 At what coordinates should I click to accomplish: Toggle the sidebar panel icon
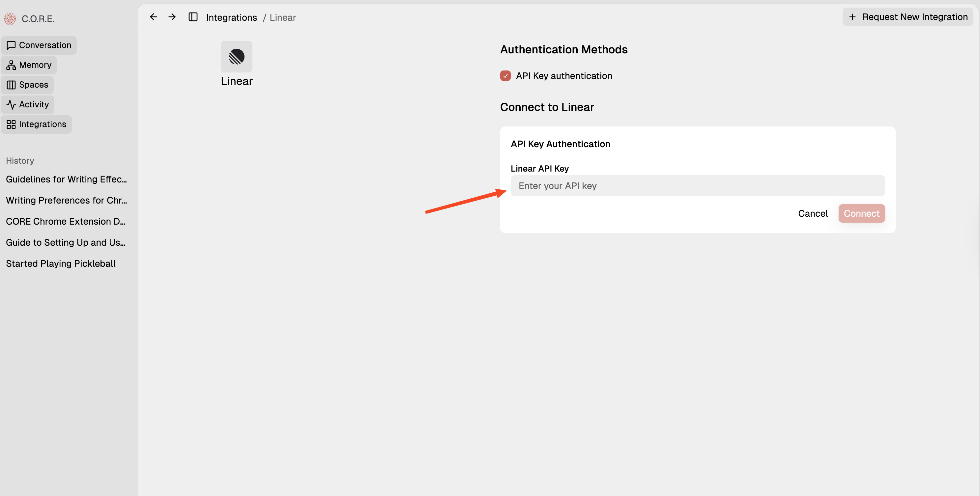click(x=193, y=17)
